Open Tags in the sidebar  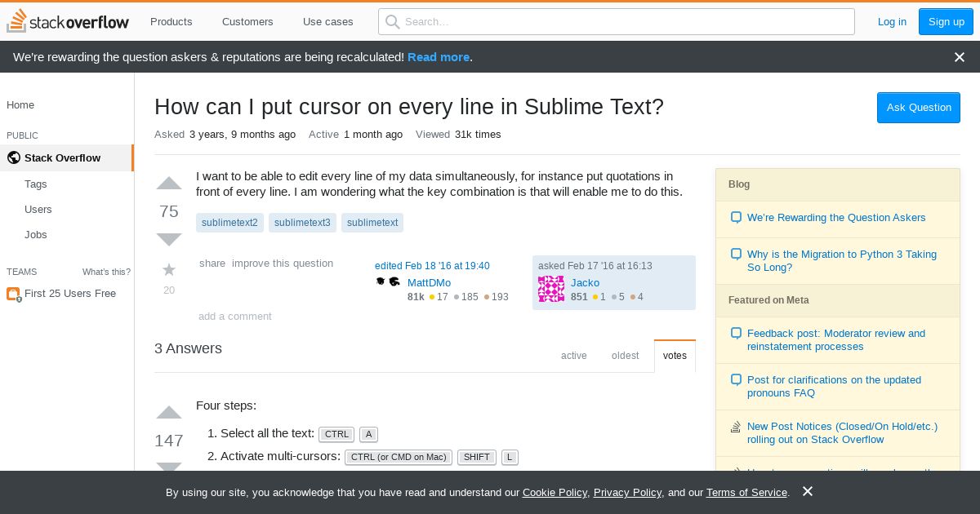[x=36, y=184]
